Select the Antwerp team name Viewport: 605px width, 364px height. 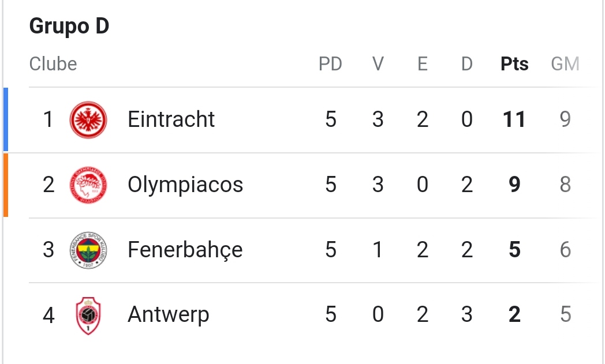tap(168, 315)
